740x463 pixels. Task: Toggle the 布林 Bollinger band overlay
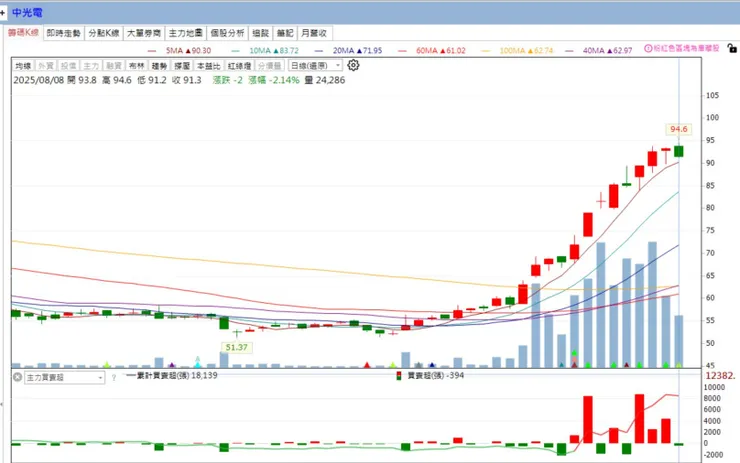[136, 66]
